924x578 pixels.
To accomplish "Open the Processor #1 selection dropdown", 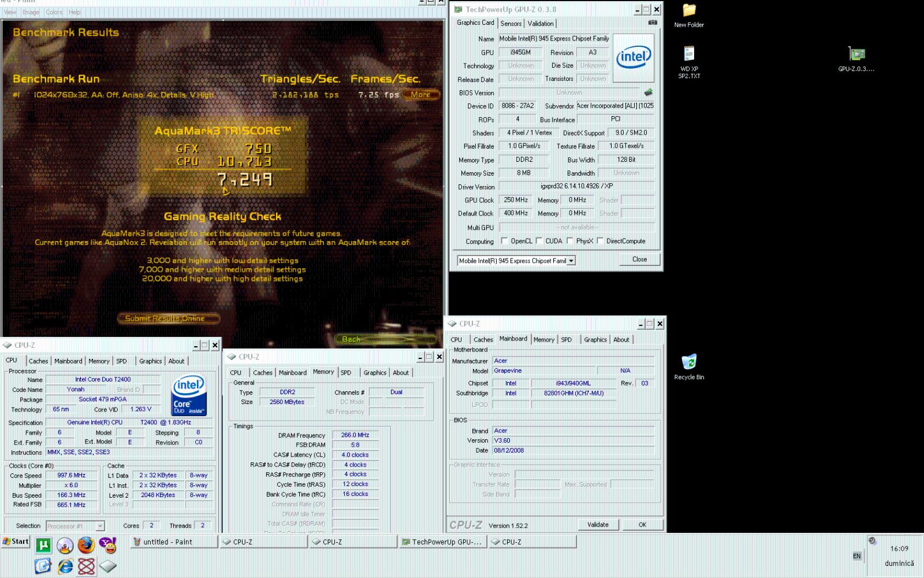I will click(x=100, y=526).
